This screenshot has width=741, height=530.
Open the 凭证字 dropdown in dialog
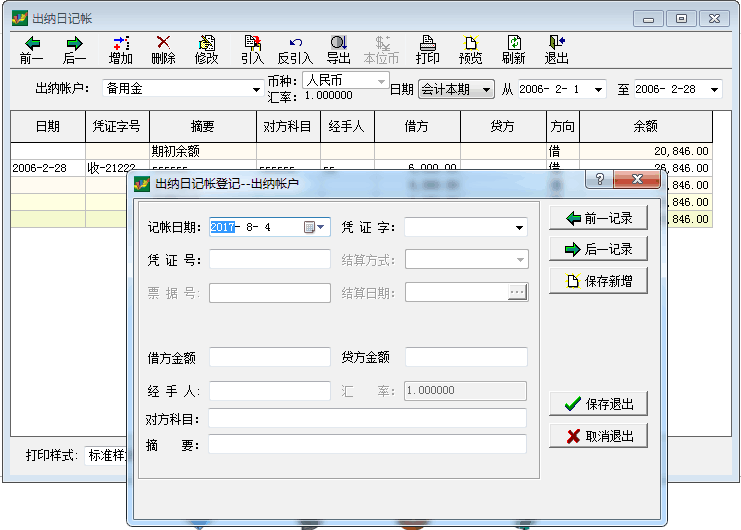pos(519,228)
